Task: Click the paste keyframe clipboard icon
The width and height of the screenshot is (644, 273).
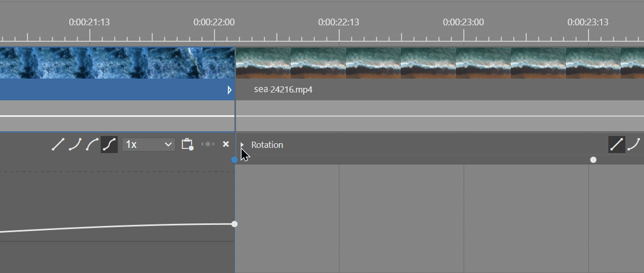Action: pyautogui.click(x=187, y=144)
